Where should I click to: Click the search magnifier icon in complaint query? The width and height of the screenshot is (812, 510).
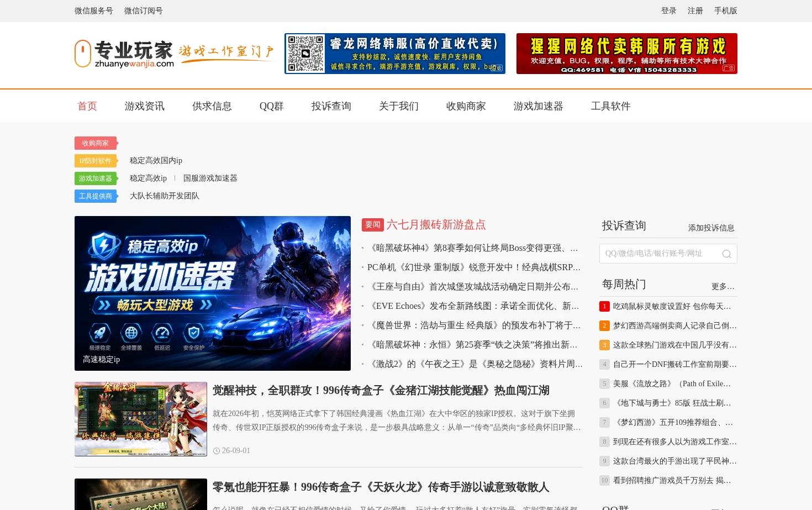click(x=726, y=254)
